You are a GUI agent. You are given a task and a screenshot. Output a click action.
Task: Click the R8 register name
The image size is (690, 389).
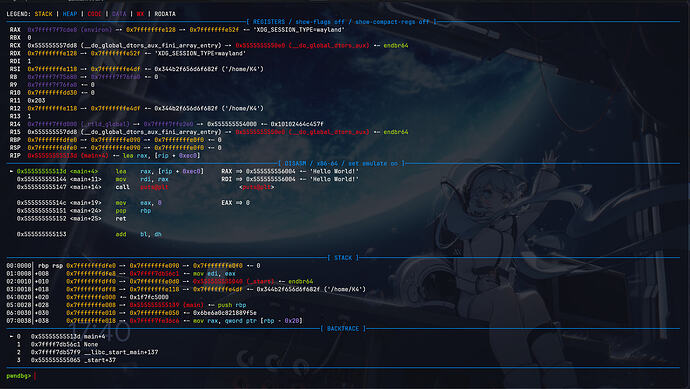[13, 77]
